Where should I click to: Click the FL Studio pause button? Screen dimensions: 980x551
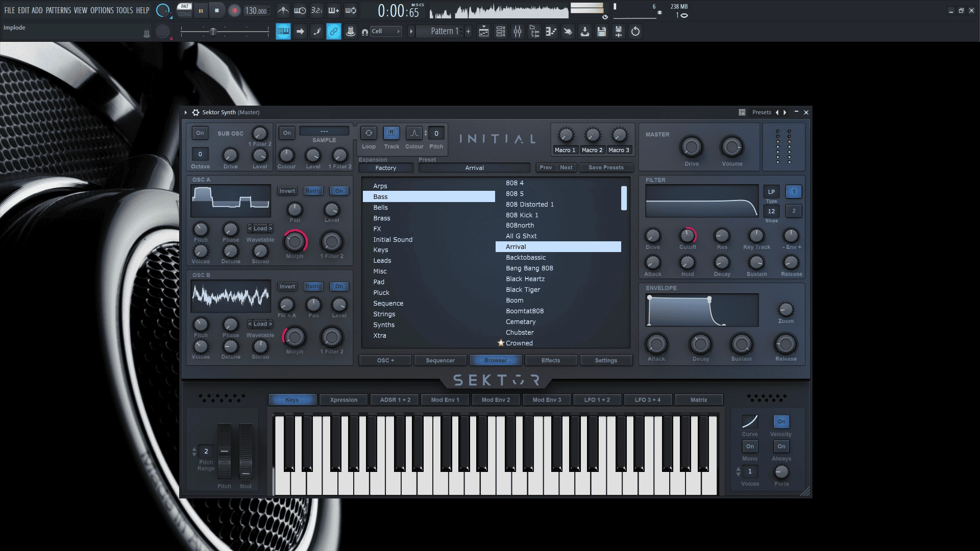[x=201, y=10]
